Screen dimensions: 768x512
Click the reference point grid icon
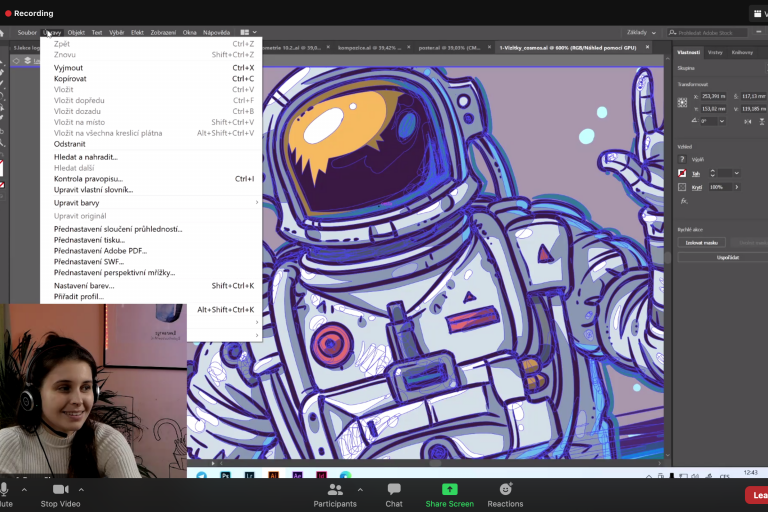pyautogui.click(x=683, y=102)
